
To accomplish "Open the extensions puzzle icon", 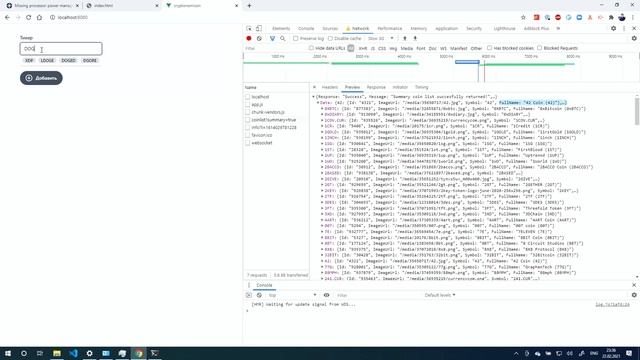I will coord(611,18).
